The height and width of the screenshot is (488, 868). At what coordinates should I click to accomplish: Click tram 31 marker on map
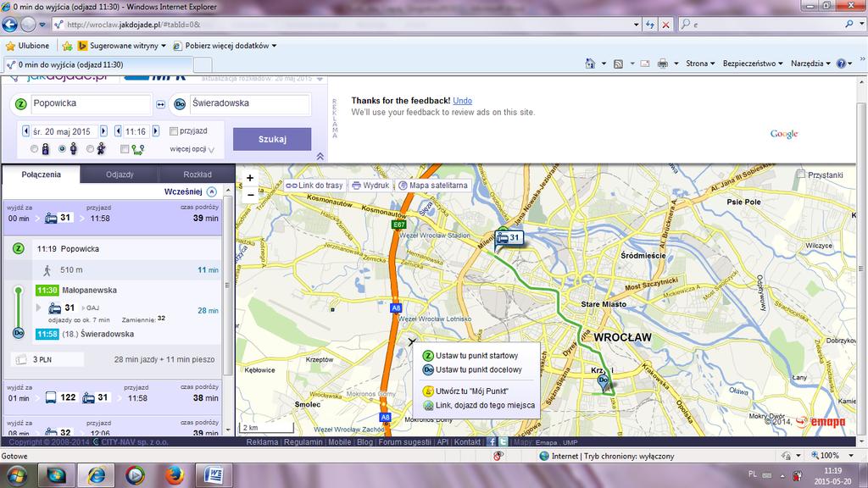click(x=509, y=238)
